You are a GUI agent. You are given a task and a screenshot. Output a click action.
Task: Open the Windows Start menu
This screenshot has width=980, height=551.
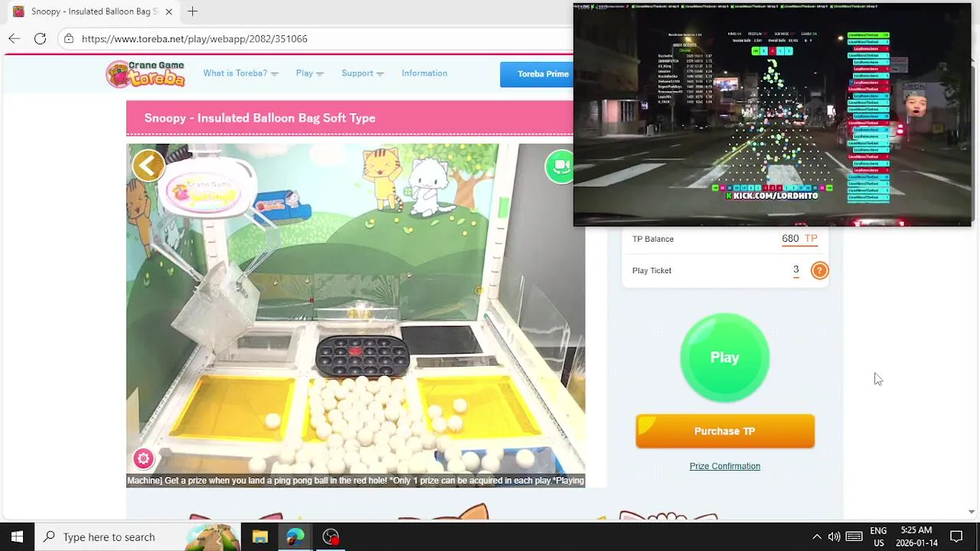pos(17,536)
